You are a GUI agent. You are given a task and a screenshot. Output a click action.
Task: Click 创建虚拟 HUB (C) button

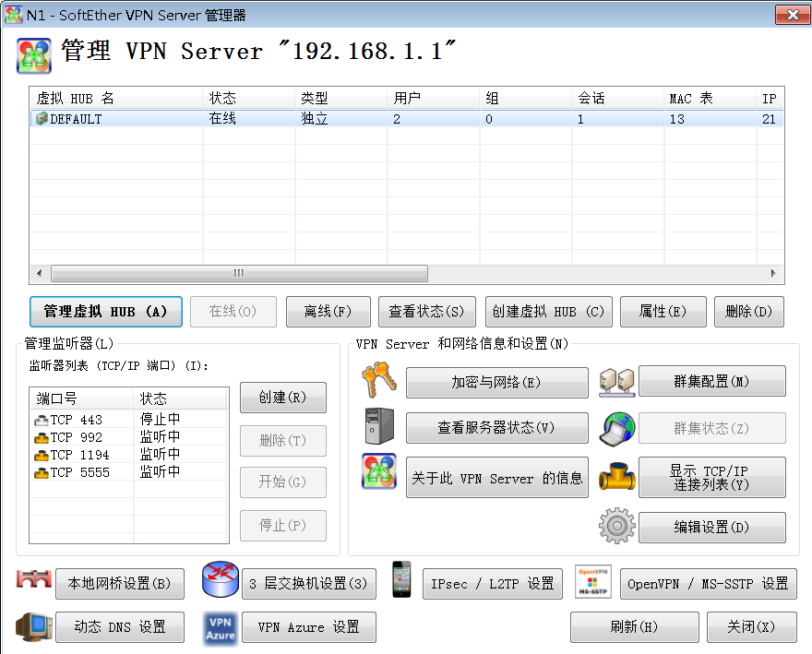coord(548,312)
